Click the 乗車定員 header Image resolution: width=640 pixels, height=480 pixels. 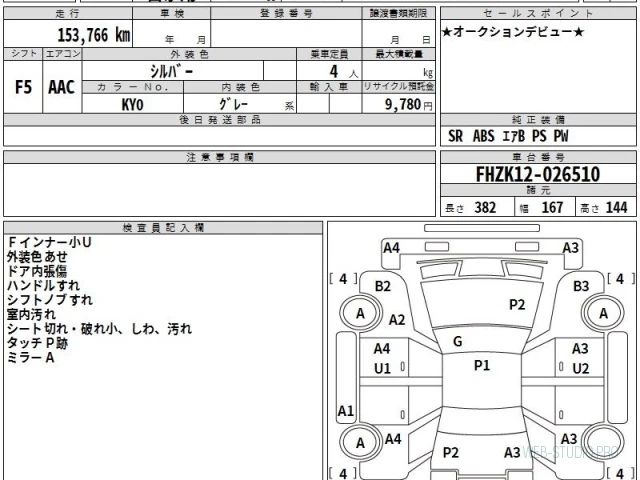[x=329, y=54]
